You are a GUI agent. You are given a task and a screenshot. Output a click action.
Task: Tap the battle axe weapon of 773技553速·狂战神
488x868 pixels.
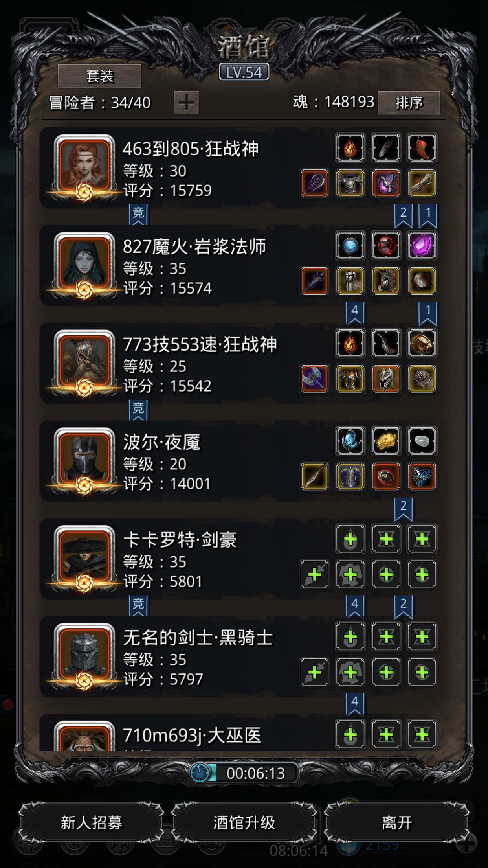pos(314,379)
